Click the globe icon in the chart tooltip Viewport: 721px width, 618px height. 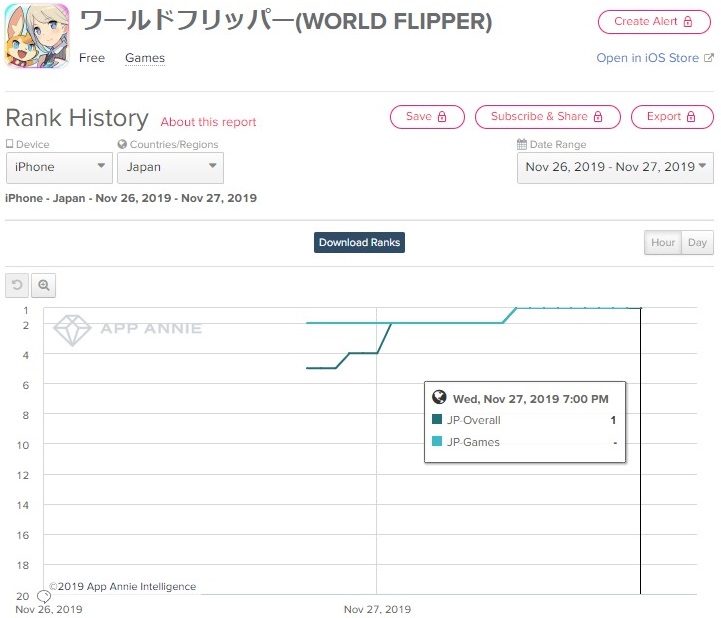click(x=439, y=397)
